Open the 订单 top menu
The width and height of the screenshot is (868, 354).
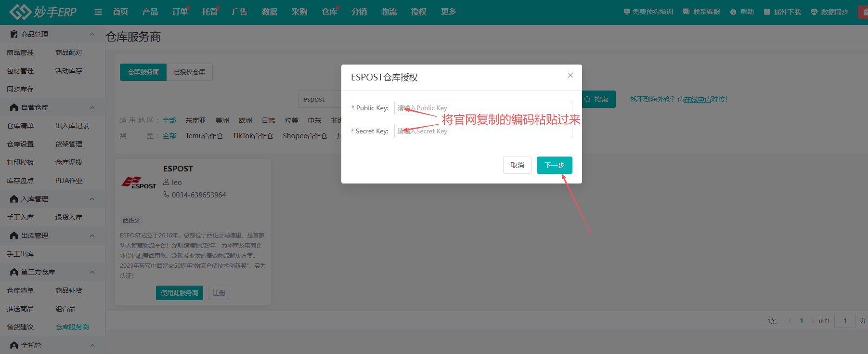tap(180, 12)
